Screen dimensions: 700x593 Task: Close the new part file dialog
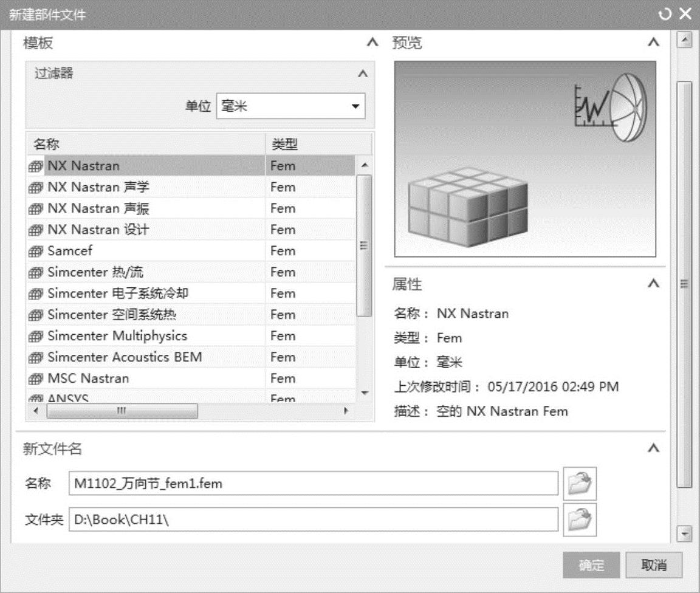point(685,14)
